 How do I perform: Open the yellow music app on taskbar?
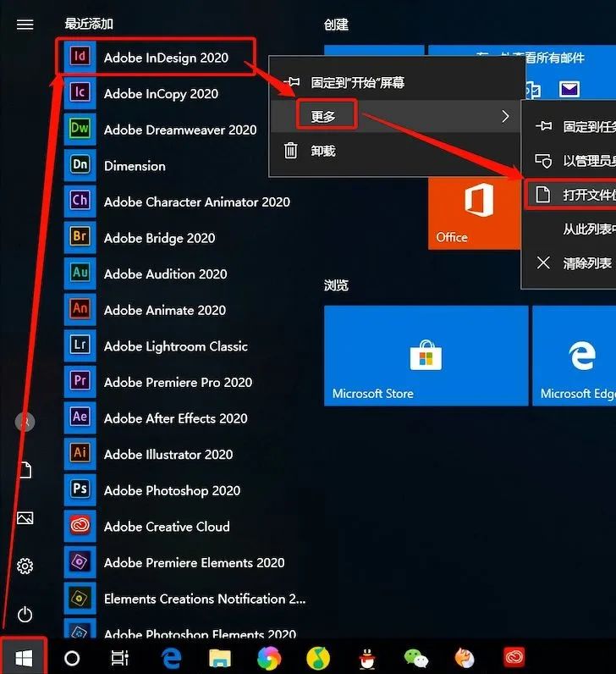(x=318, y=658)
